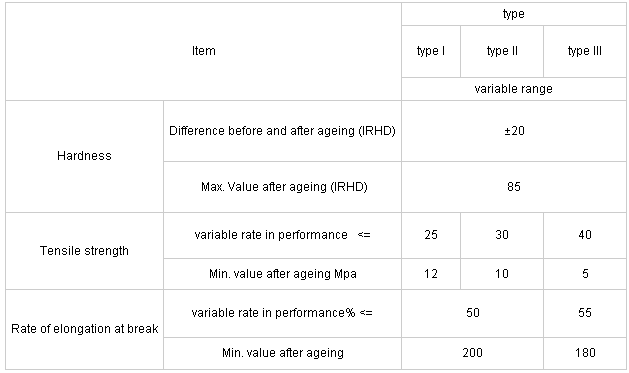Select Min. value after ageing Mpa cell
Screen dimensions: 629x373
(x=282, y=274)
